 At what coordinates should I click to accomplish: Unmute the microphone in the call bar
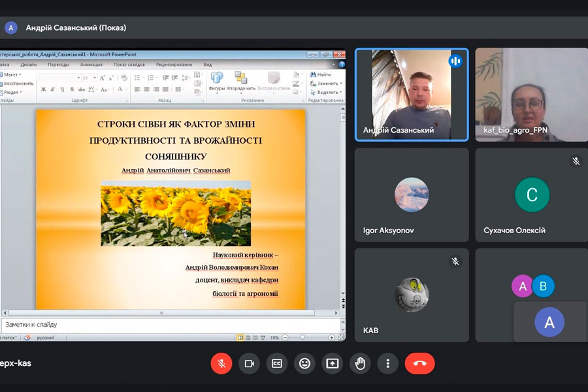(221, 363)
